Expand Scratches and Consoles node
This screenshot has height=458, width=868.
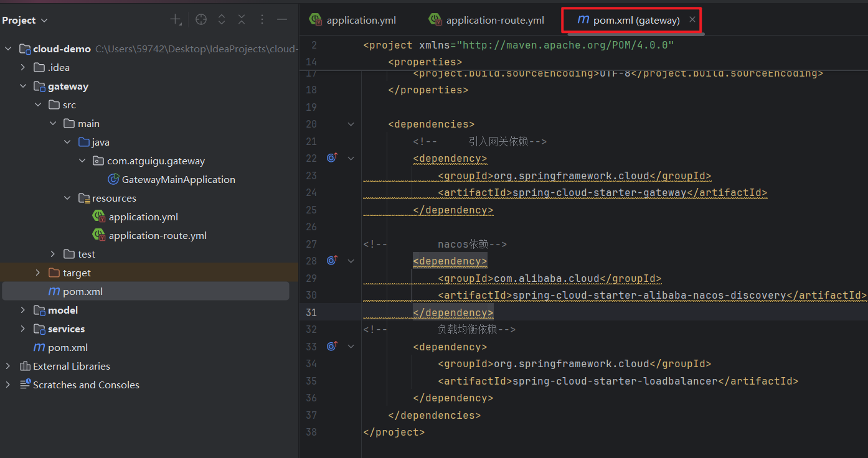[x=8, y=385]
